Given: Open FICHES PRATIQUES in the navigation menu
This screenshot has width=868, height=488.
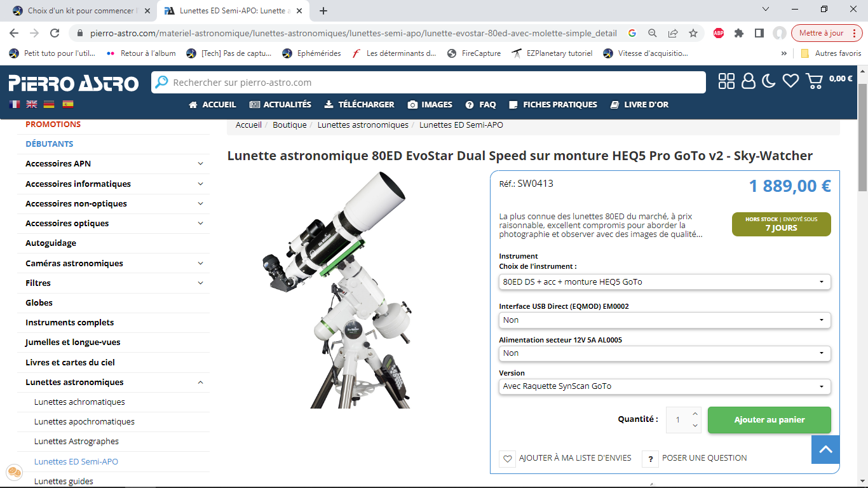Looking at the screenshot, I should [553, 105].
